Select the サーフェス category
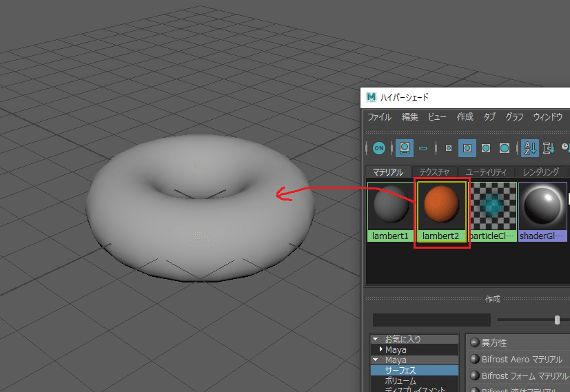The image size is (570, 392). (x=414, y=371)
